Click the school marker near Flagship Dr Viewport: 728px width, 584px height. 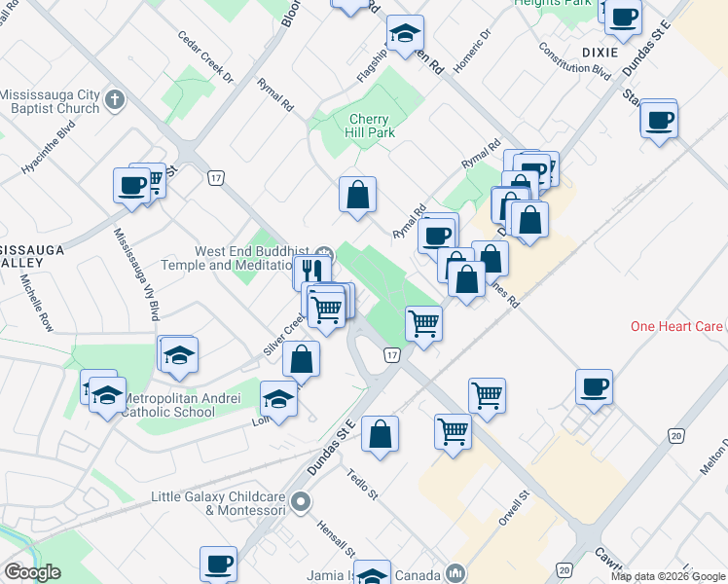tap(405, 33)
